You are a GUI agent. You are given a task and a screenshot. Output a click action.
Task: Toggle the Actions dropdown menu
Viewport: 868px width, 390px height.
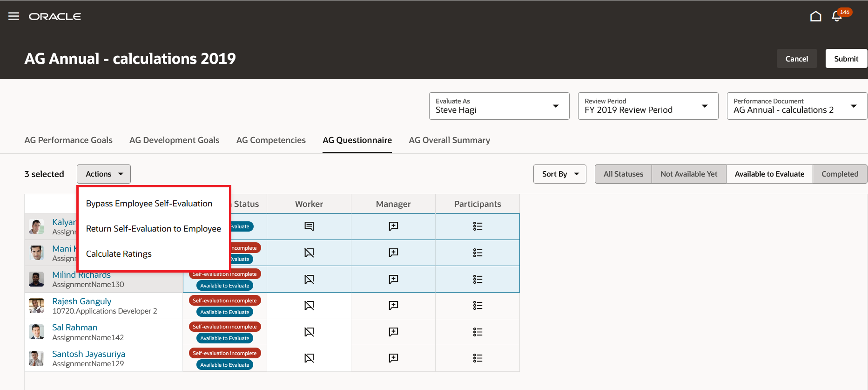(104, 174)
